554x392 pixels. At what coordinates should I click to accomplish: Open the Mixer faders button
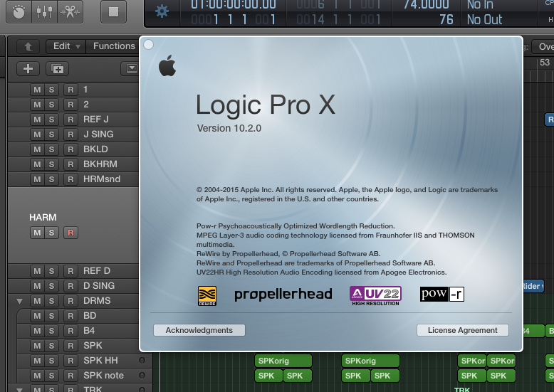(x=44, y=11)
